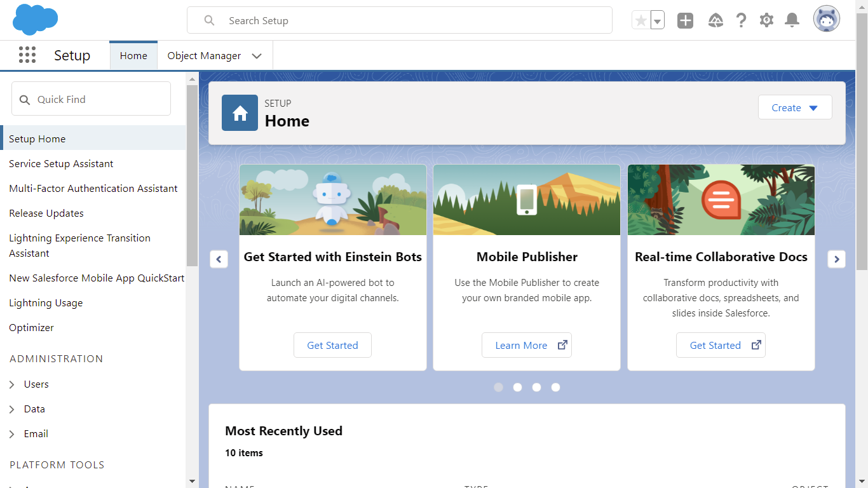Click the Learn More external link icon

pyautogui.click(x=562, y=345)
